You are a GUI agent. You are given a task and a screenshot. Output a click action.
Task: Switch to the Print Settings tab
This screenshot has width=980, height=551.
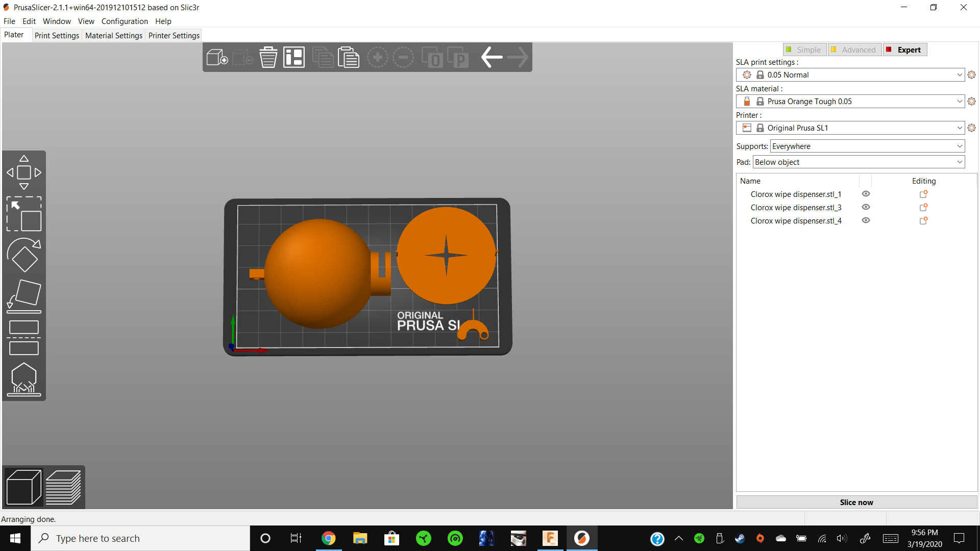[x=57, y=36]
